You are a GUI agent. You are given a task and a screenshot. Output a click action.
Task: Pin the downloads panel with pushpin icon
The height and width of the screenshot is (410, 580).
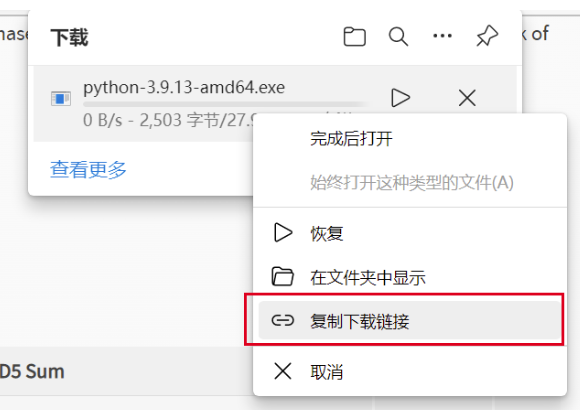point(487,36)
